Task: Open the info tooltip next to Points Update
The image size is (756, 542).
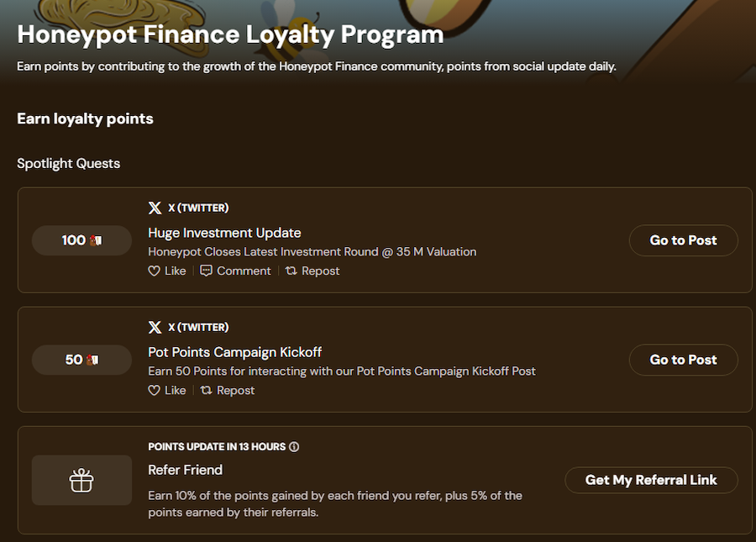Action: pyautogui.click(x=292, y=446)
